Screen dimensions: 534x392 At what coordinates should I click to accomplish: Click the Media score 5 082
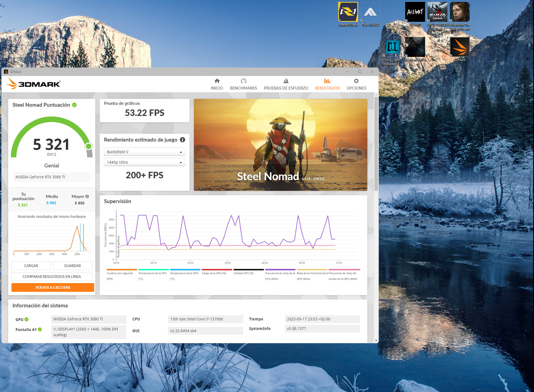(x=51, y=203)
